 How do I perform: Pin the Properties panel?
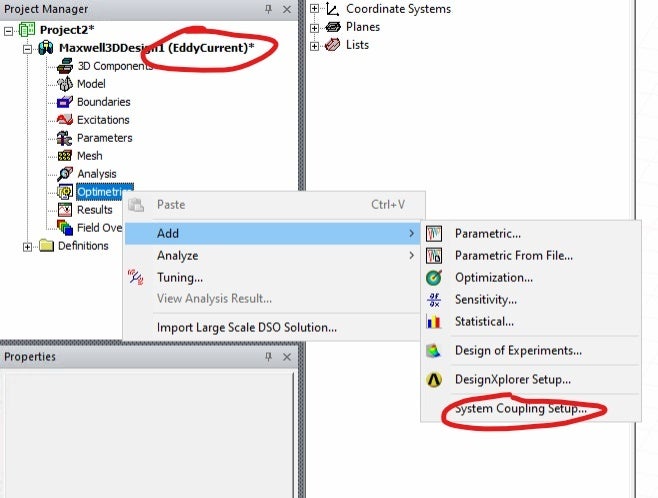click(269, 357)
